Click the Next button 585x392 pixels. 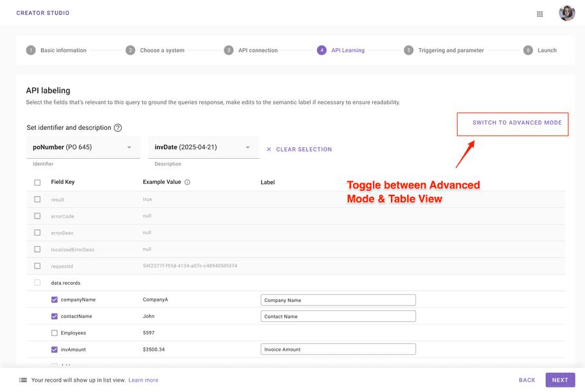(560, 380)
